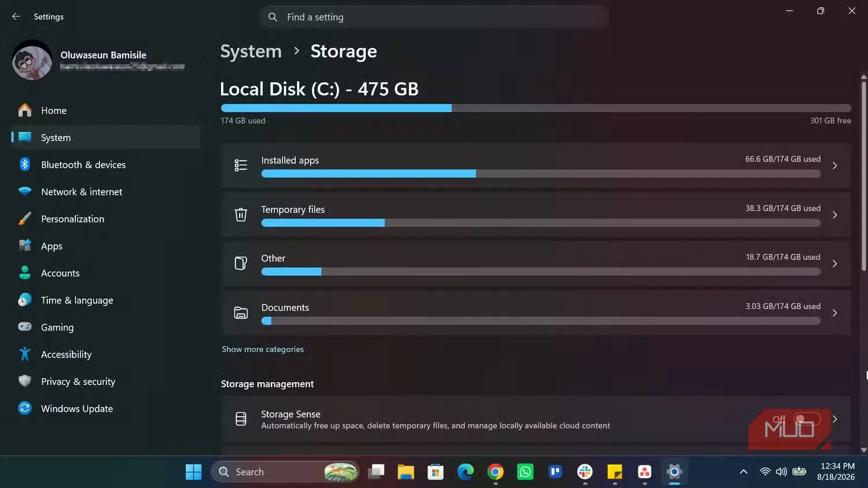
Task: Open Network & internet settings
Action: pyautogui.click(x=106, y=192)
